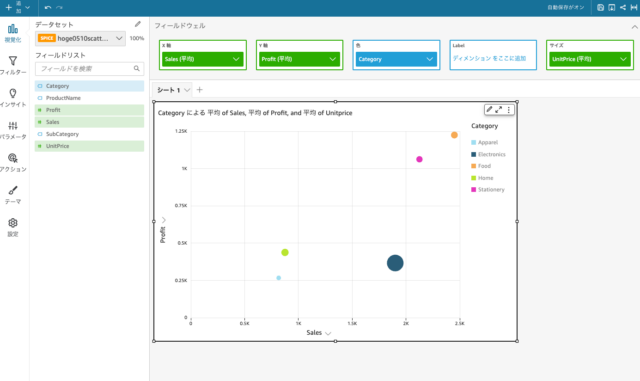Select the ProductName field in list
Image resolution: width=640 pixels, height=381 pixels.
point(89,98)
